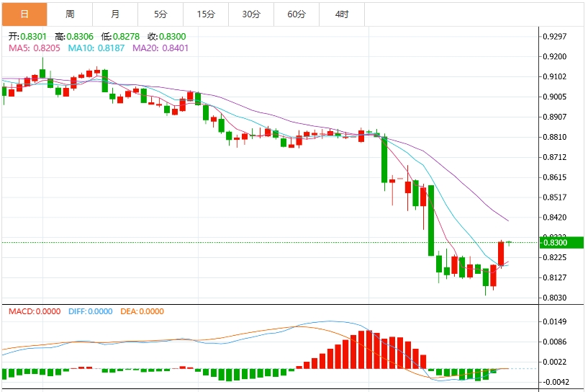Click the high price value 0.8306

click(80, 37)
